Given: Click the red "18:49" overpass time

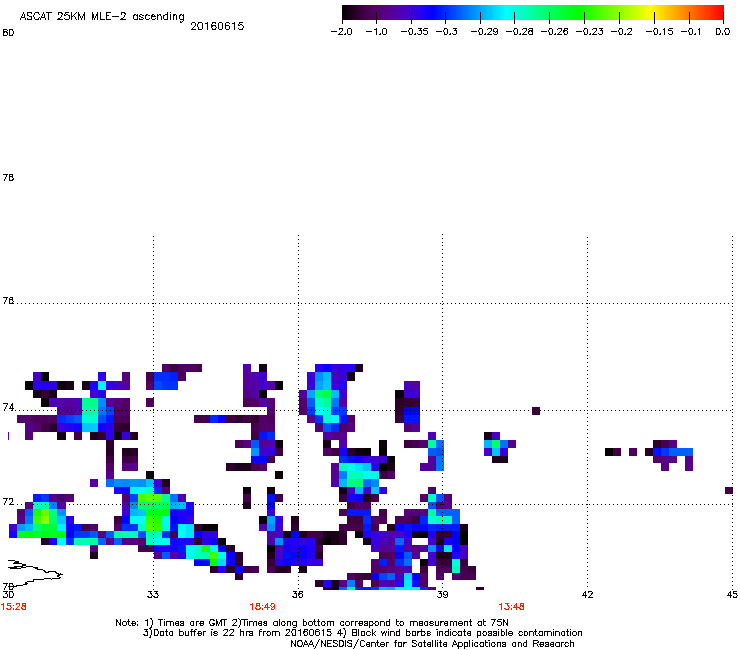Looking at the screenshot, I should pyautogui.click(x=262, y=607).
